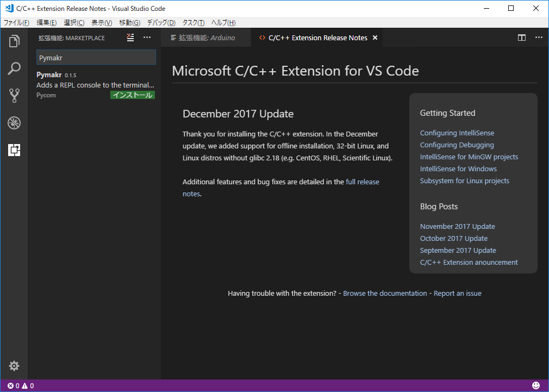Open the タスク(T) menu
The height and width of the screenshot is (392, 549).
(194, 23)
